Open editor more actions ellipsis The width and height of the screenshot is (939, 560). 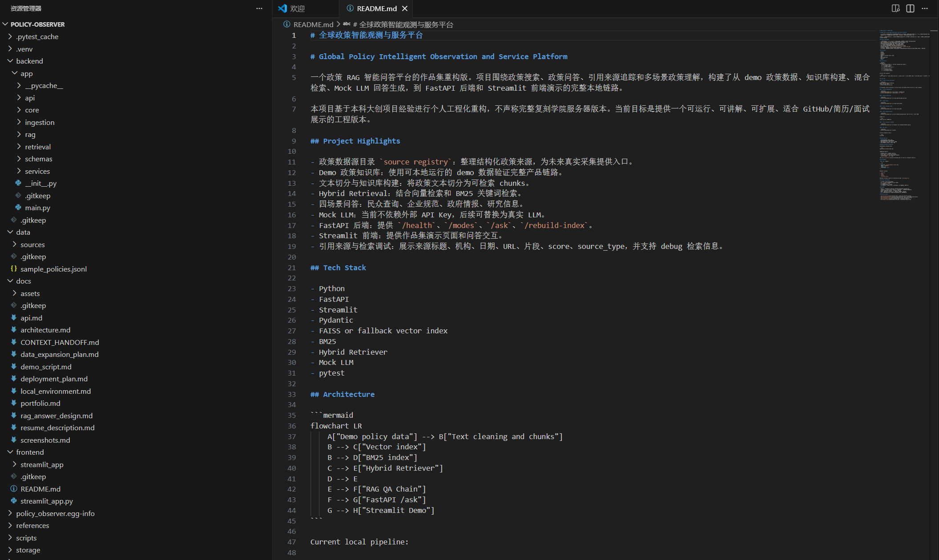point(925,8)
